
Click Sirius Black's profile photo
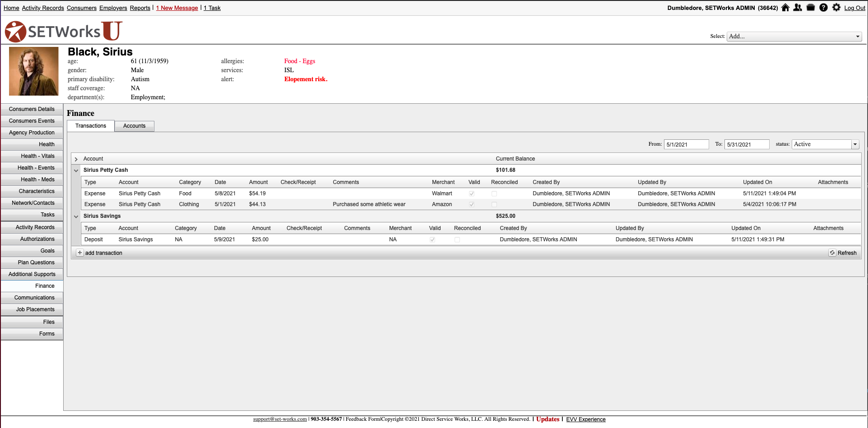coord(34,71)
